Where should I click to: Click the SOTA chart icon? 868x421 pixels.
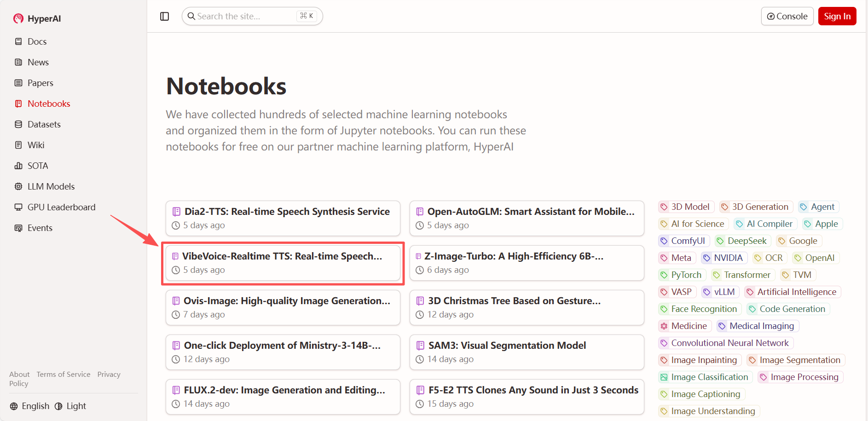(18, 166)
